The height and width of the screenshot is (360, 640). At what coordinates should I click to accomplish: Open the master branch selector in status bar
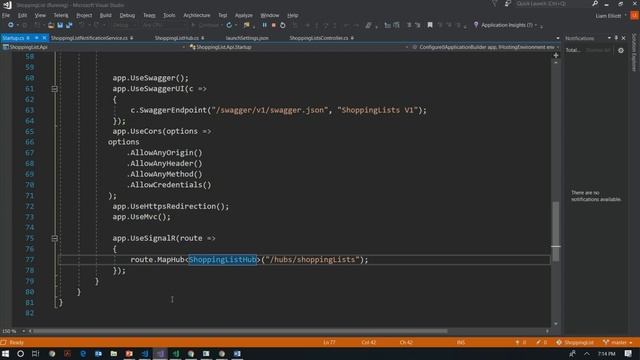(618, 342)
